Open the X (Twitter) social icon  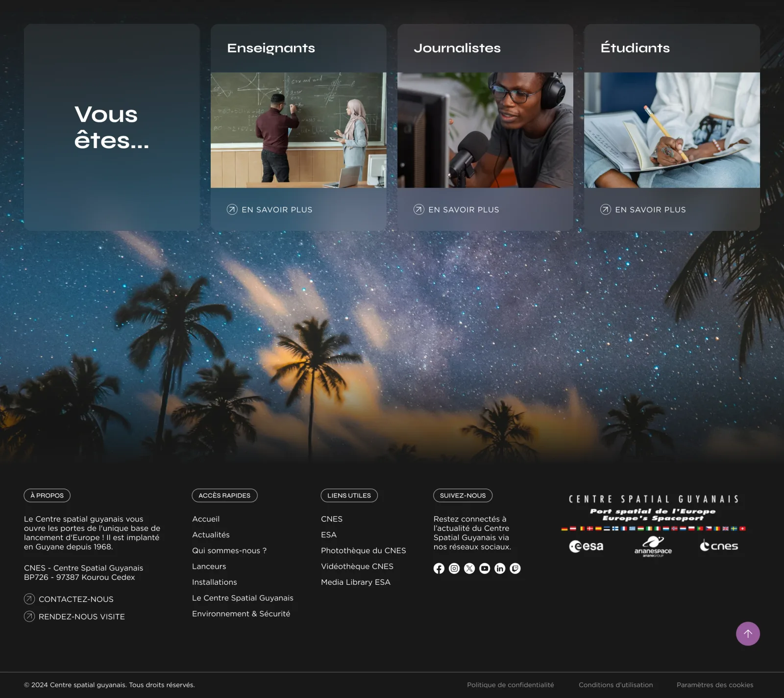tap(469, 568)
